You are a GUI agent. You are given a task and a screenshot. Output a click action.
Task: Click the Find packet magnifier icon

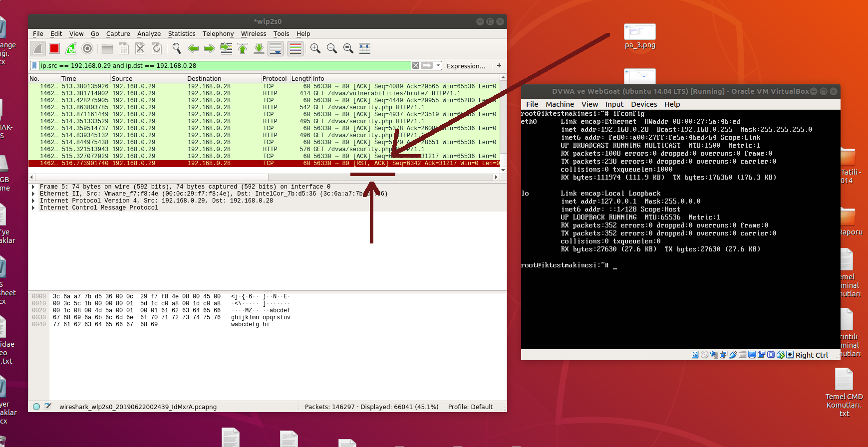click(176, 48)
